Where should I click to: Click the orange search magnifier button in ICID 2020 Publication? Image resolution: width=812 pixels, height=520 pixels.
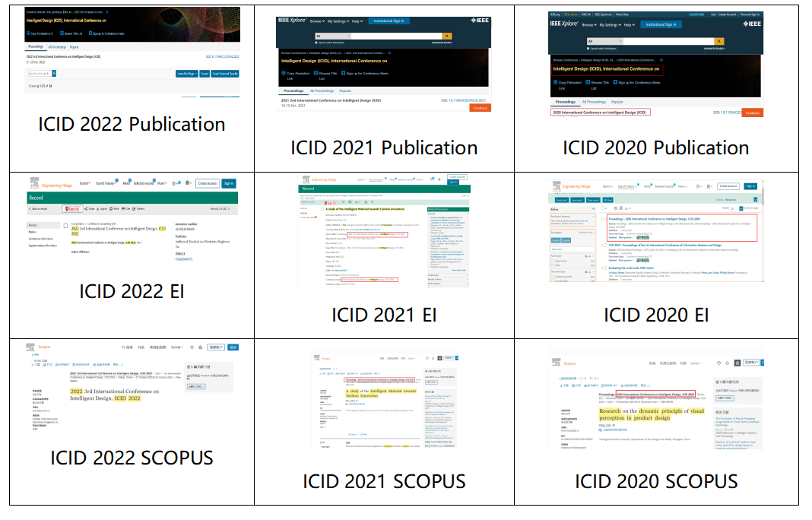click(719, 42)
